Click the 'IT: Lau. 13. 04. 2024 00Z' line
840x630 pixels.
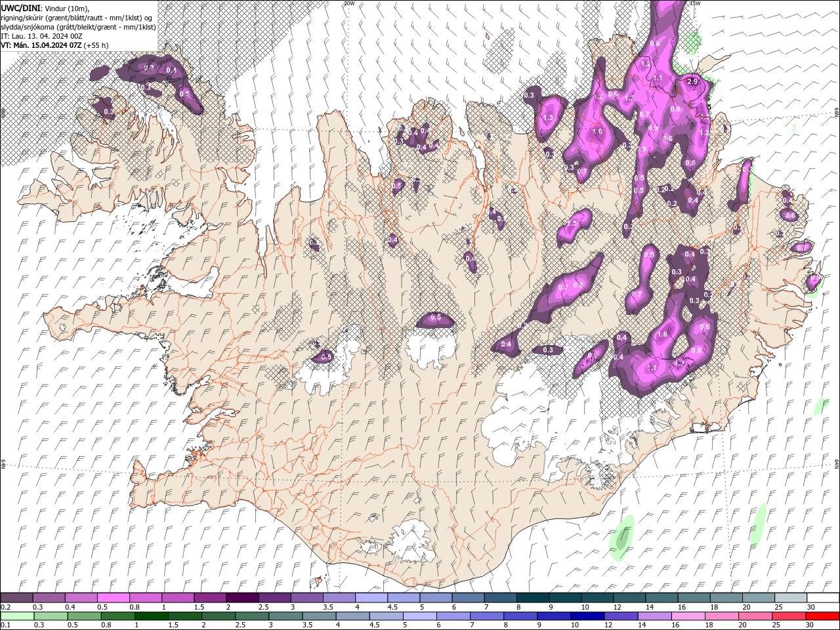coord(41,36)
